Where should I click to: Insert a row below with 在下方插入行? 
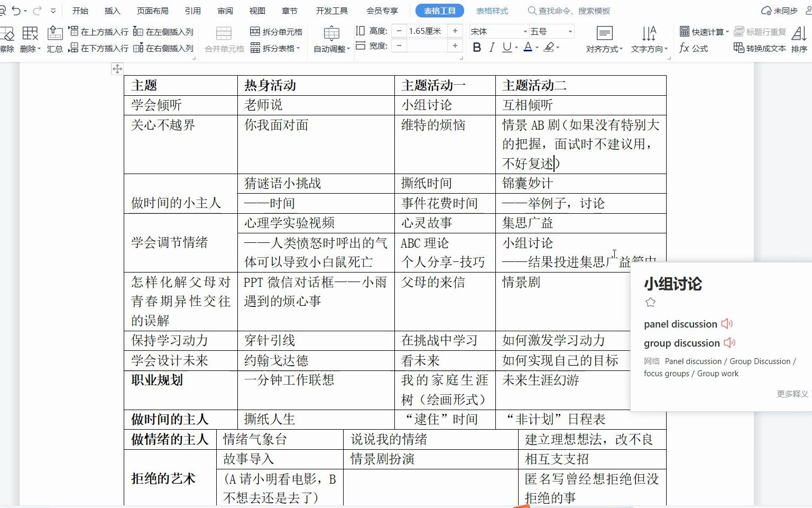click(99, 48)
